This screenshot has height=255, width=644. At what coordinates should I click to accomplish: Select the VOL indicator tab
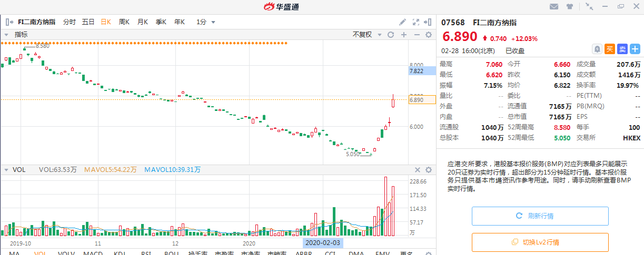coord(41,253)
